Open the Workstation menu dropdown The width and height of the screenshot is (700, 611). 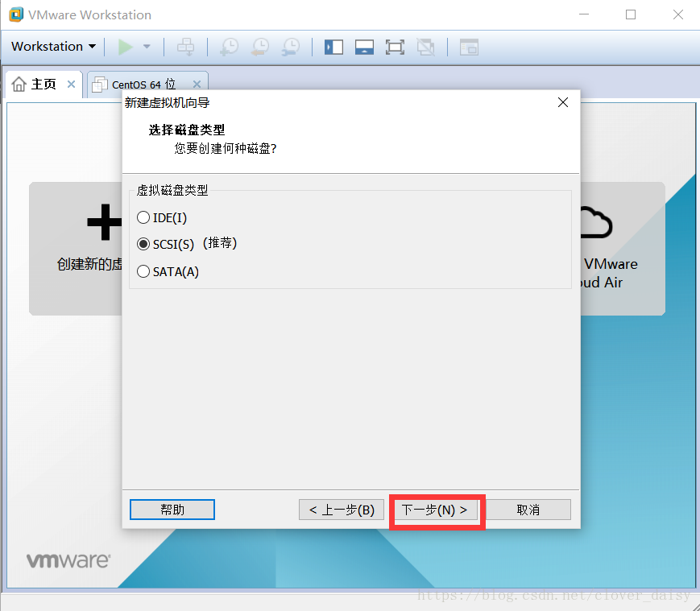click(54, 47)
